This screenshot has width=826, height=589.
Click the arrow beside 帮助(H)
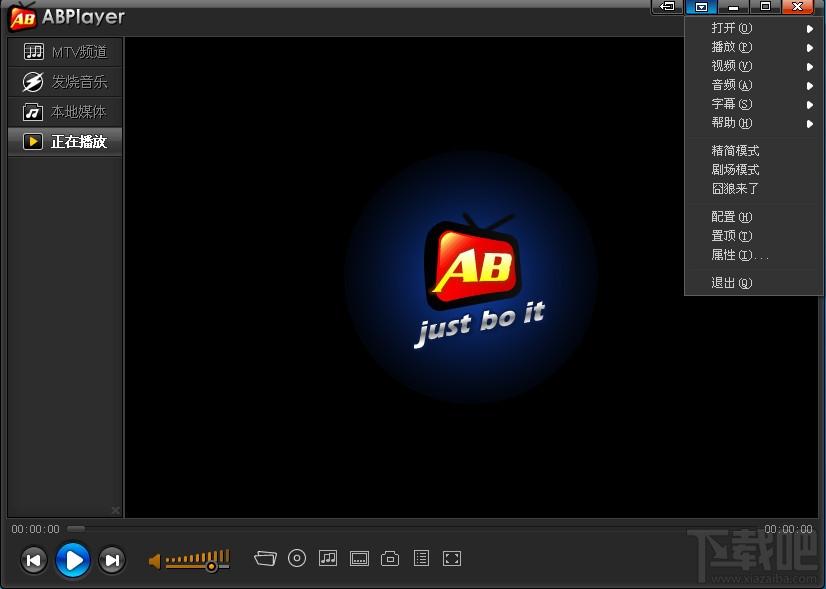[810, 124]
